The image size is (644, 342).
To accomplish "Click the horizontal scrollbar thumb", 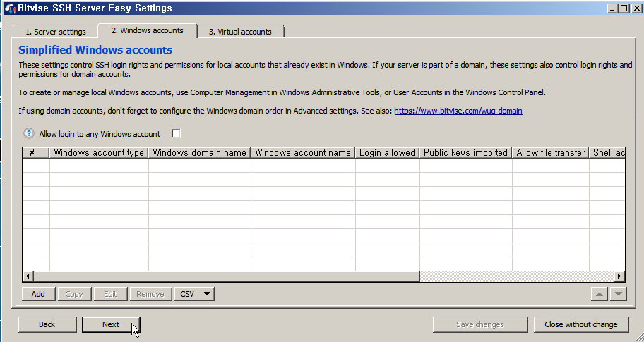I will click(x=226, y=276).
